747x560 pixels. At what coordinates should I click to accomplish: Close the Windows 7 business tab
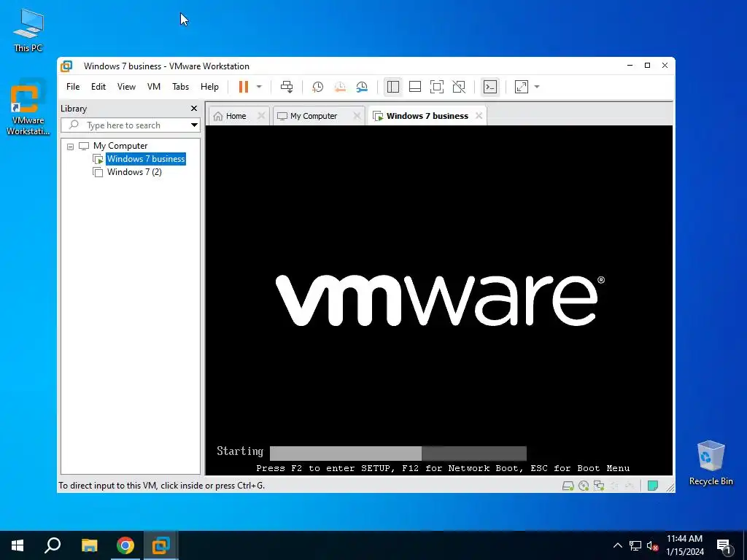479,116
